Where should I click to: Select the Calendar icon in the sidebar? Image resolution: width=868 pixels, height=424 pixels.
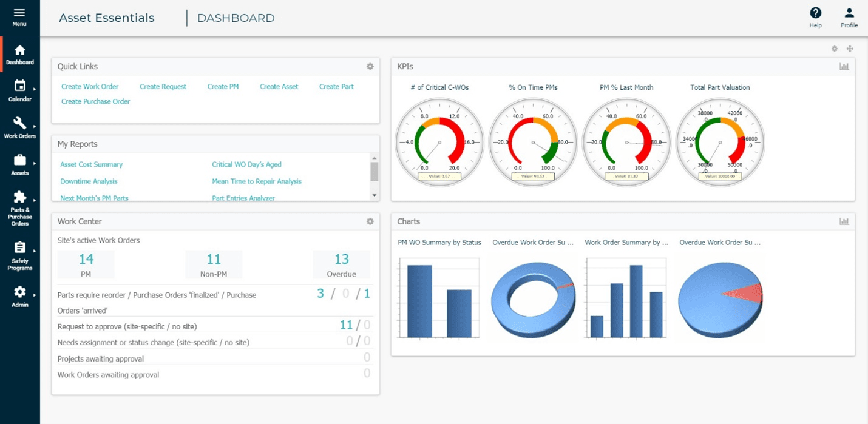19,87
